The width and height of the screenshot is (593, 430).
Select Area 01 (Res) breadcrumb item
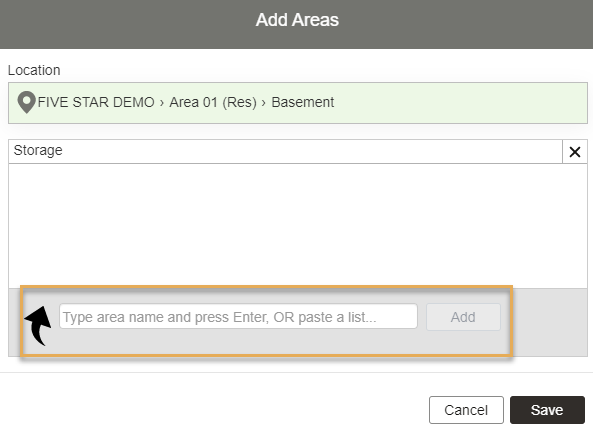[x=213, y=102]
